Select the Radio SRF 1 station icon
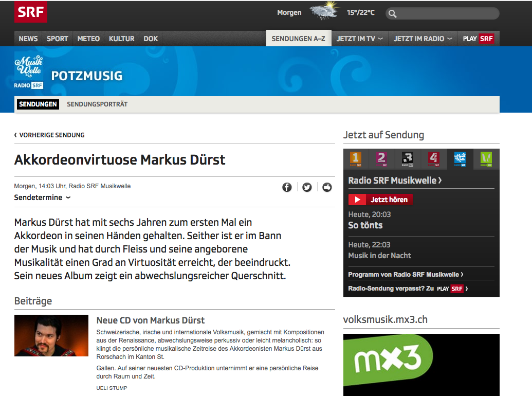 (355, 159)
